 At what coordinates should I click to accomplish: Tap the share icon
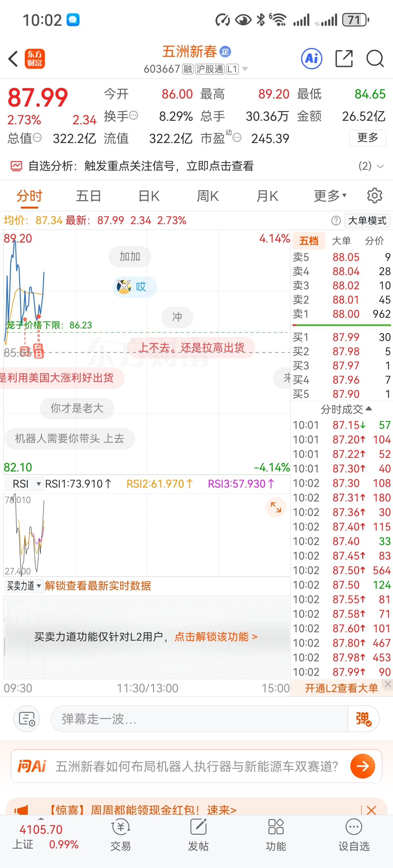pos(344,59)
